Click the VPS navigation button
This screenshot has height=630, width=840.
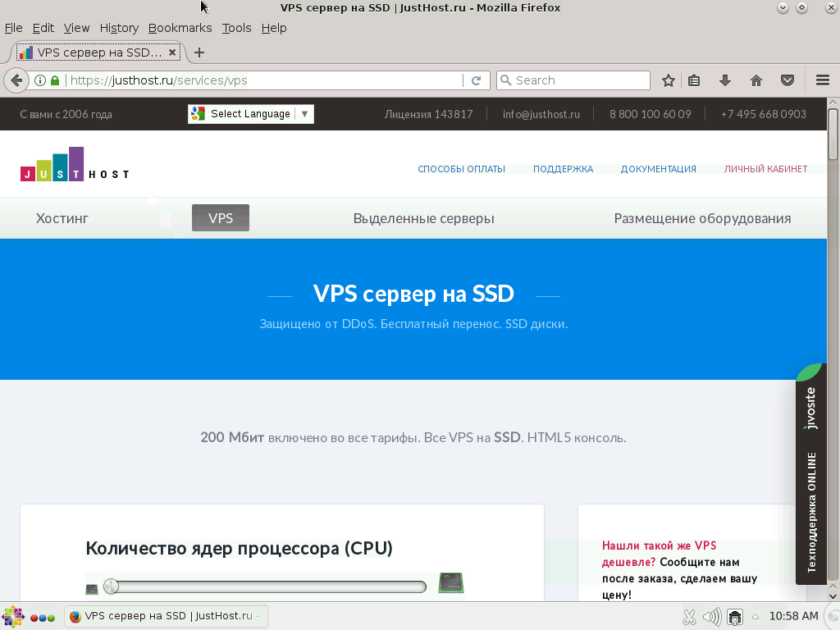tap(221, 218)
